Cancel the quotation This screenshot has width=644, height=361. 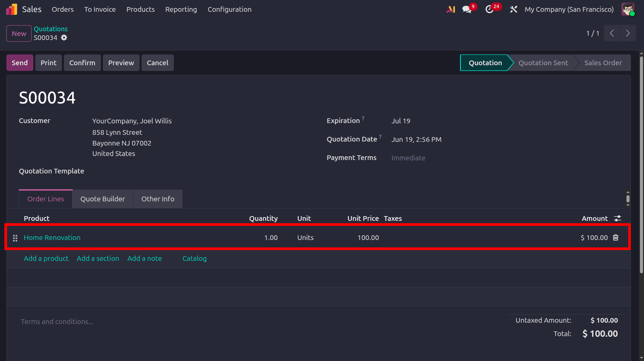[x=157, y=63]
